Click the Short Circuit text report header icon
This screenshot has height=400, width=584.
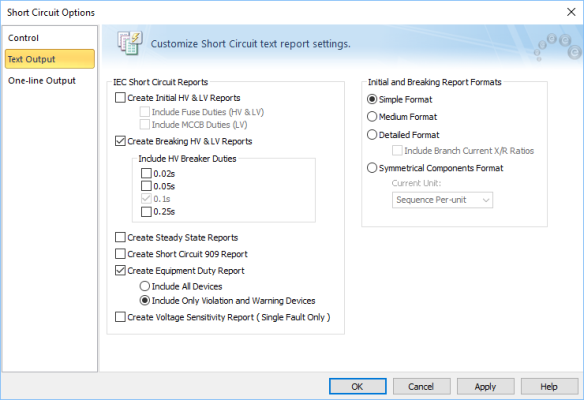(x=130, y=43)
